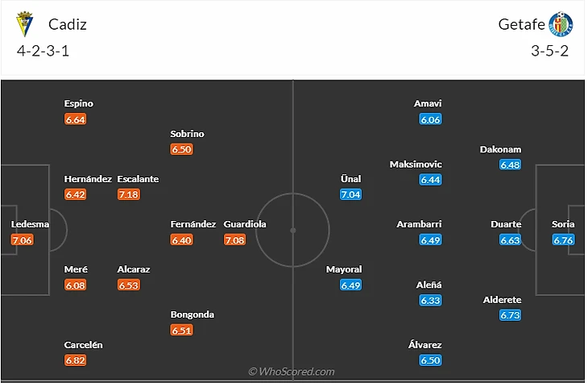The height and width of the screenshot is (383, 588).
Task: Click the Getafe club crest icon
Action: (x=560, y=24)
